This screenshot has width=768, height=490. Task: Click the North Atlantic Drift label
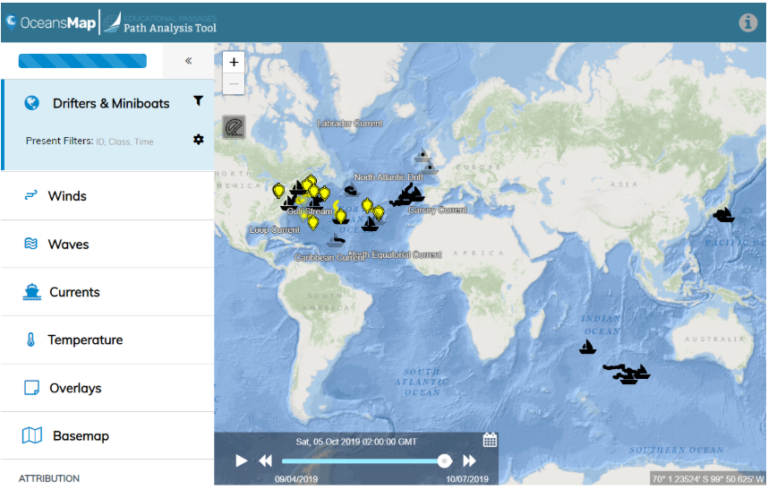click(389, 177)
